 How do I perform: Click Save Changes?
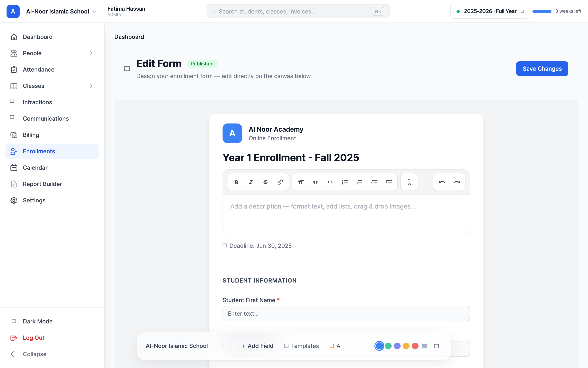pyautogui.click(x=542, y=69)
